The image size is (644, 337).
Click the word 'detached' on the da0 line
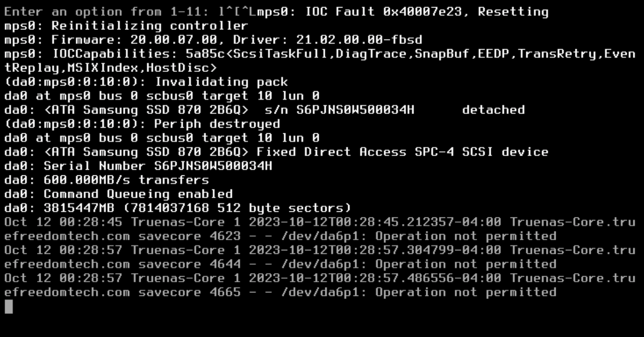click(x=493, y=109)
